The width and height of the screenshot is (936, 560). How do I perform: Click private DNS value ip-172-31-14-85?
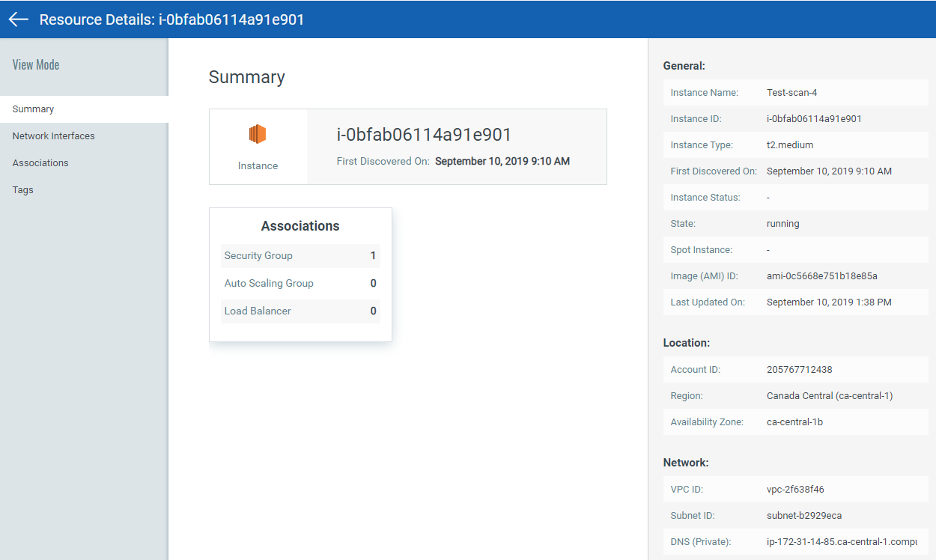[842, 542]
